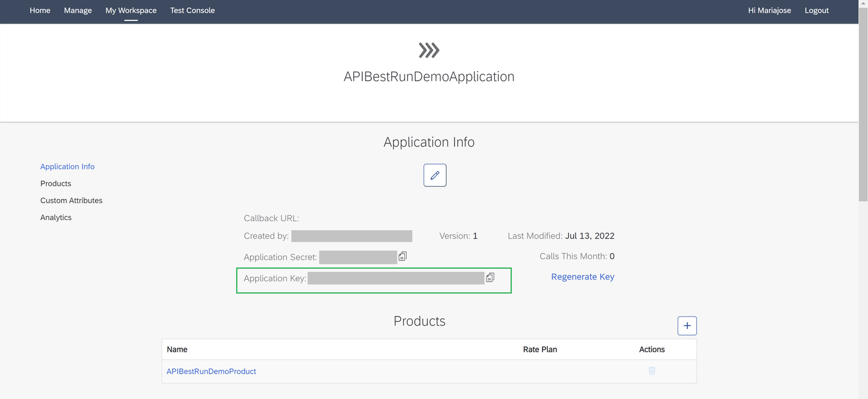Copy the Application Secret with its copy icon
The image size is (868, 399).
[403, 256]
